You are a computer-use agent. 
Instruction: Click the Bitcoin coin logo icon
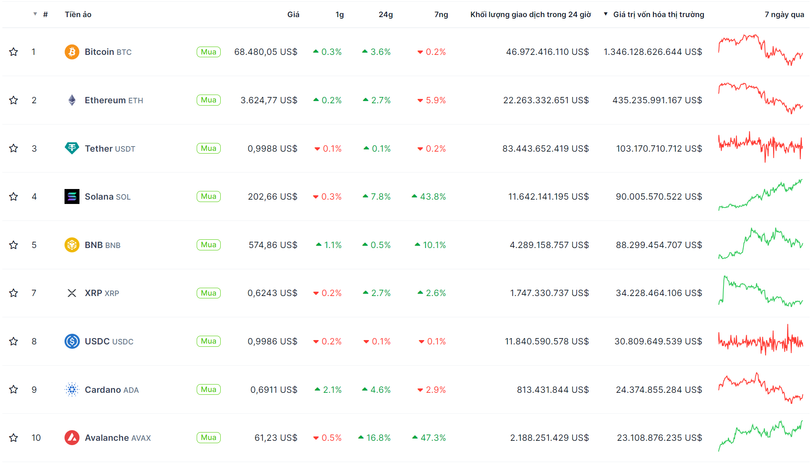(x=72, y=52)
